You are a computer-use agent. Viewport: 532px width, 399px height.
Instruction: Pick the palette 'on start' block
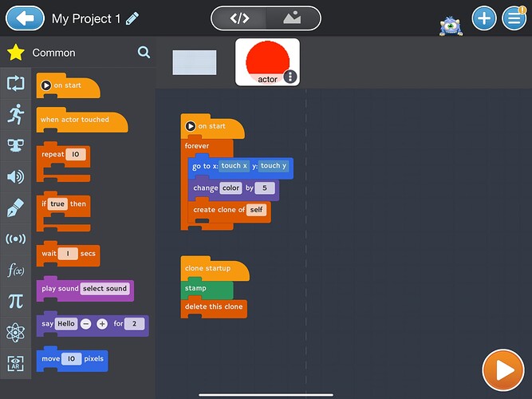click(68, 85)
